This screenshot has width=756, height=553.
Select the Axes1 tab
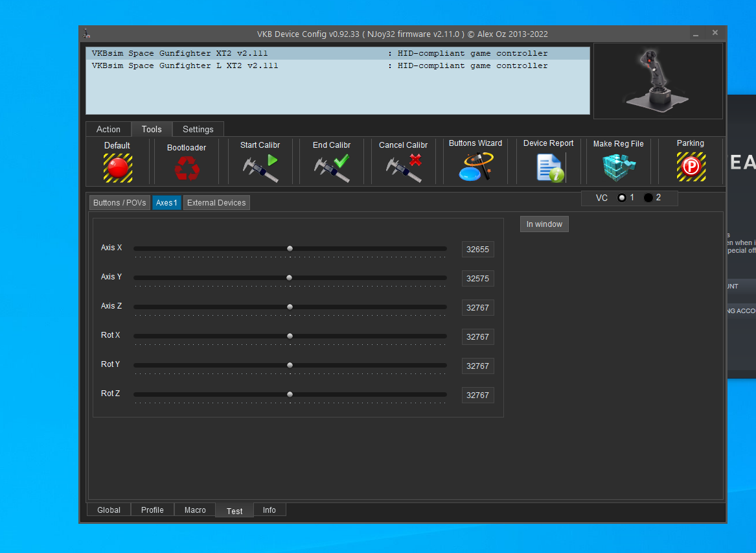point(167,203)
